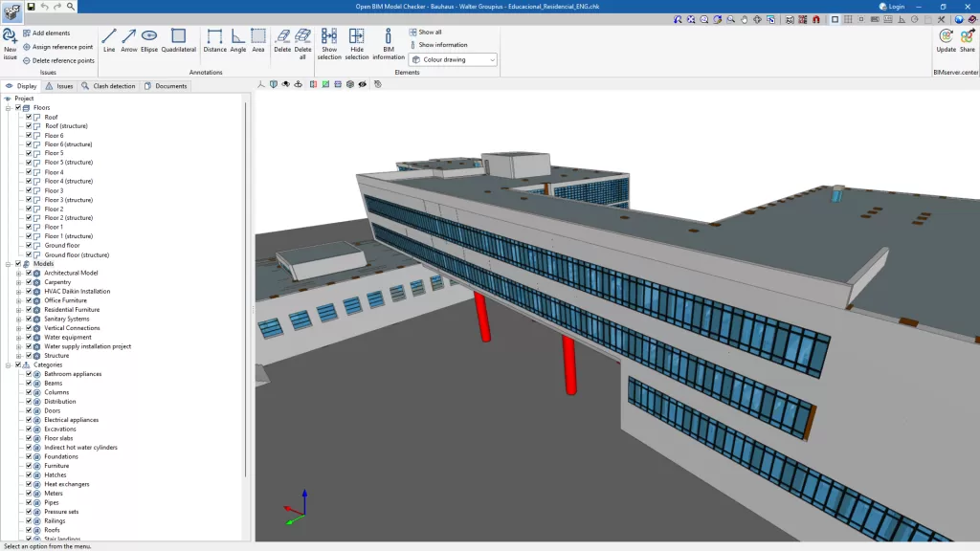The image size is (980, 551).
Task: Activate the Distance measurement tool
Action: click(x=214, y=40)
